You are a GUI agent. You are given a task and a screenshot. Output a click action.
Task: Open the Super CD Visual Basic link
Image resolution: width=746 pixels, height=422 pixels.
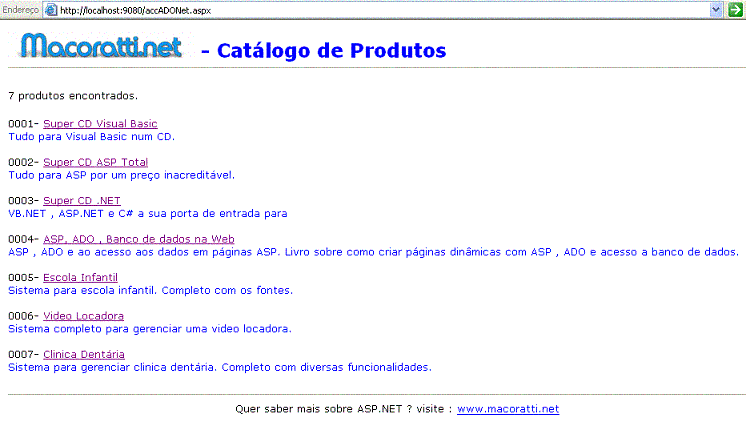100,124
